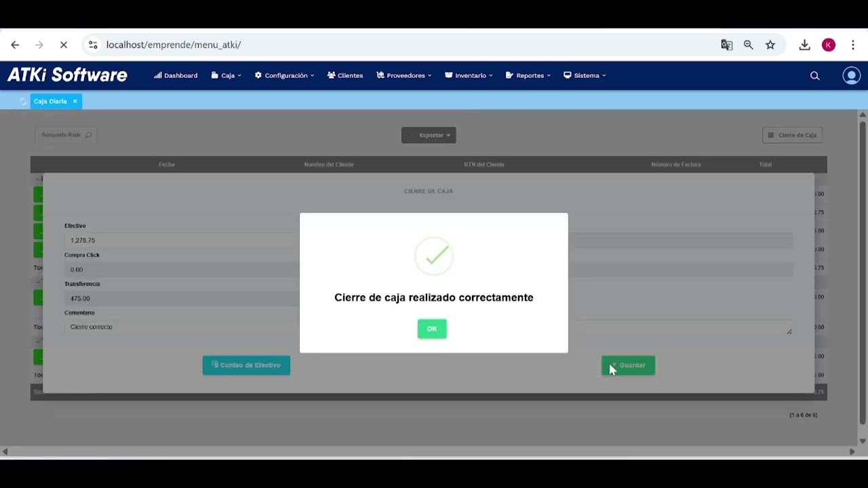Screen dimensions: 868x488
Task: Open the Clientes menu item
Action: click(345, 75)
